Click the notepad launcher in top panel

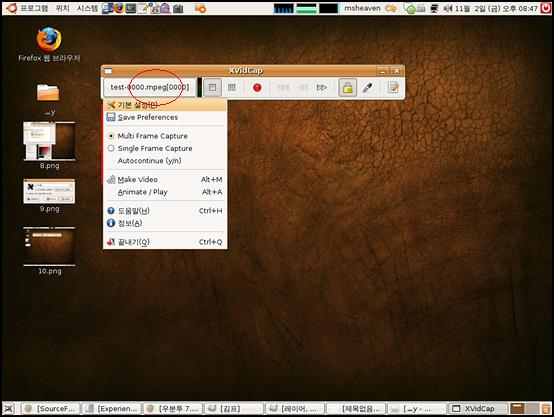[x=142, y=8]
